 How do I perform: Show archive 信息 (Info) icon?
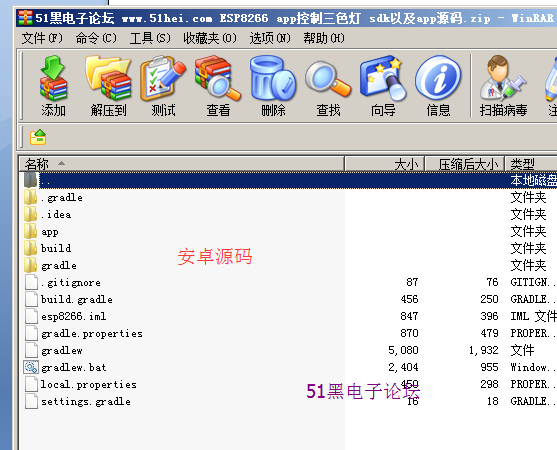438,85
